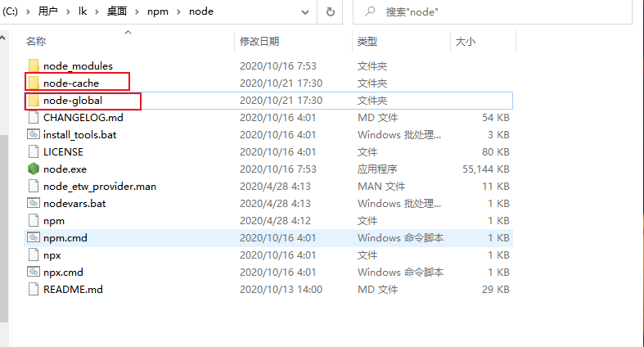Click the README.md file icon
The image size is (644, 347).
click(x=34, y=289)
